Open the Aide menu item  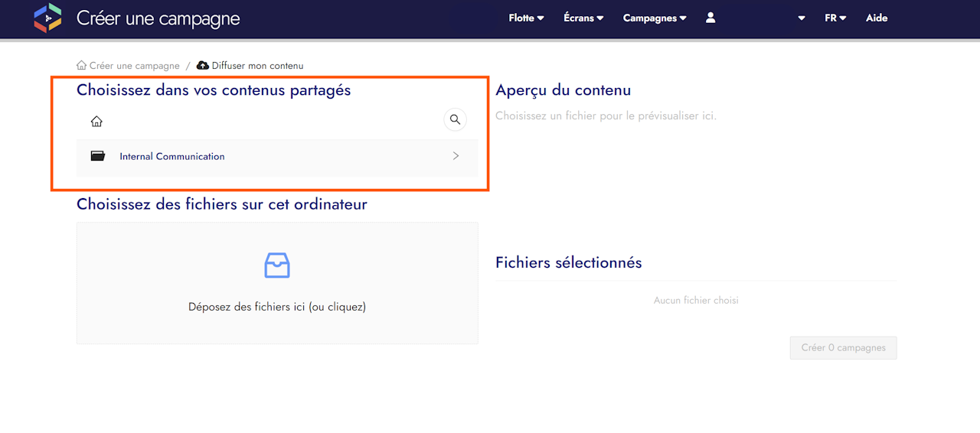877,18
